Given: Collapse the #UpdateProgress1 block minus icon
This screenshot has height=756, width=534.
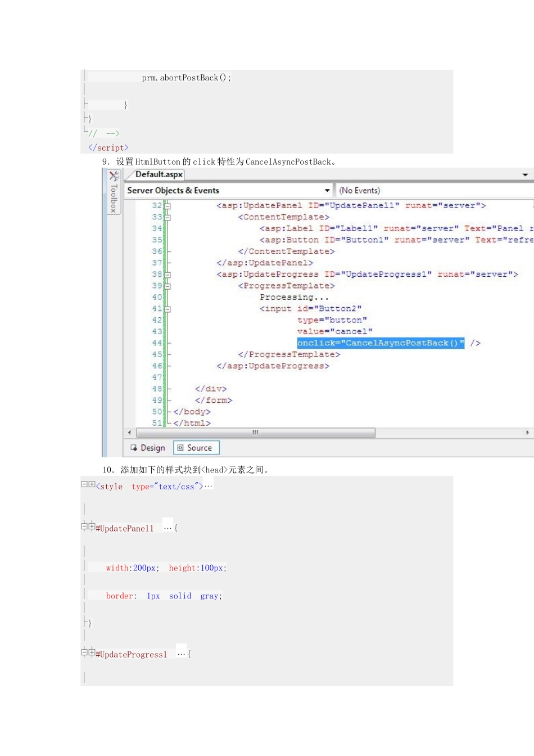Looking at the screenshot, I should point(84,652).
